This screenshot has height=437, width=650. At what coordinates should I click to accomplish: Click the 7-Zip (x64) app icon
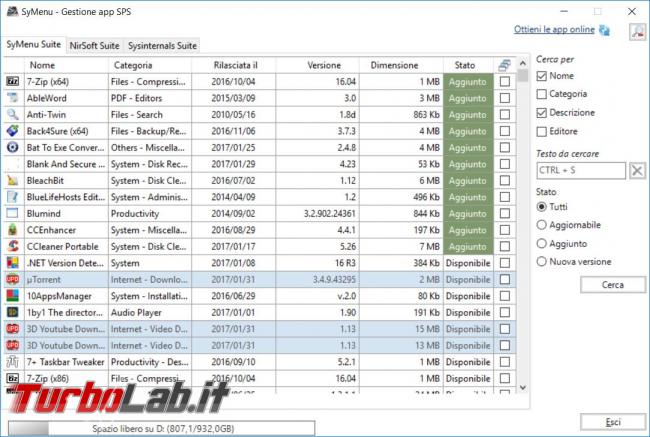13,82
